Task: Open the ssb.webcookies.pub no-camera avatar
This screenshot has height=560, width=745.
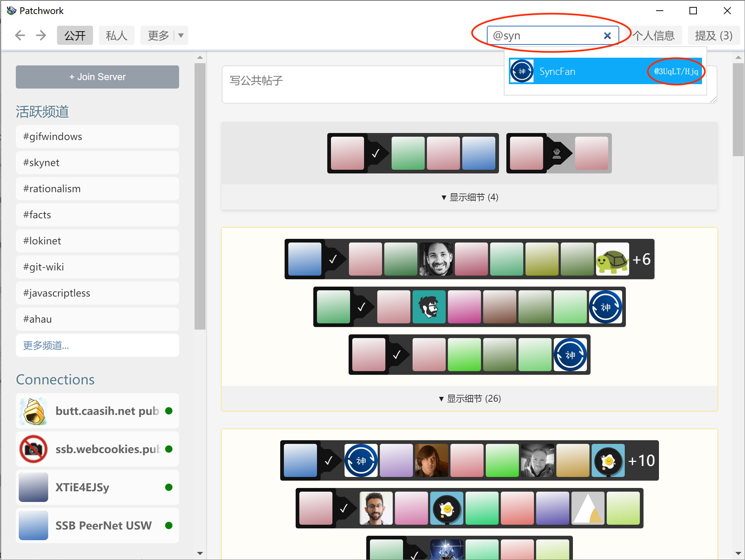Action: click(x=33, y=449)
